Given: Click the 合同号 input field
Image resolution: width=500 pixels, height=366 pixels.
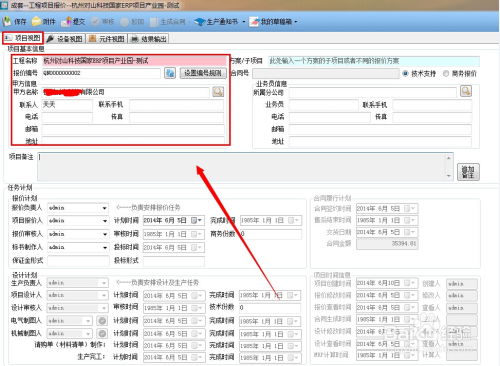Looking at the screenshot, I should (x=326, y=74).
